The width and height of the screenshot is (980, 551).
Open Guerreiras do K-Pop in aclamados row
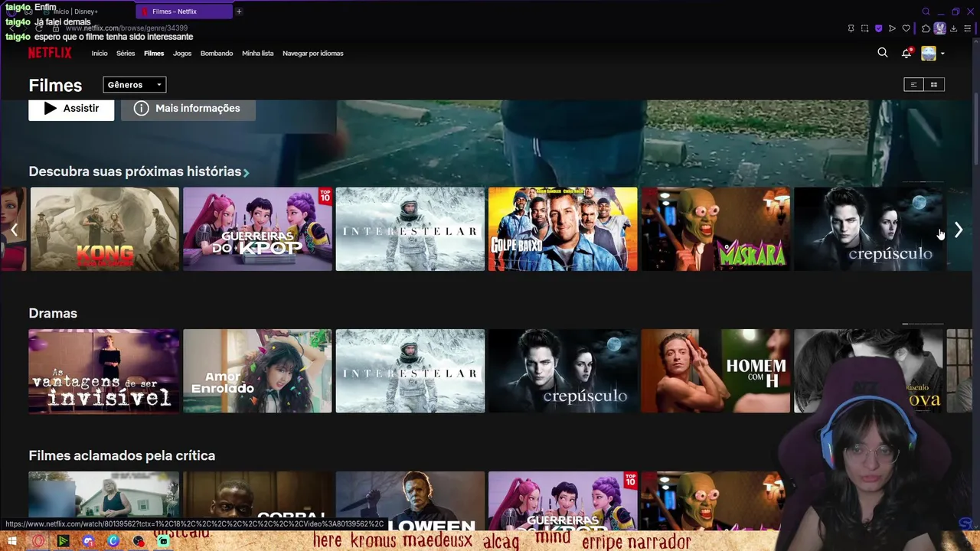(563, 500)
